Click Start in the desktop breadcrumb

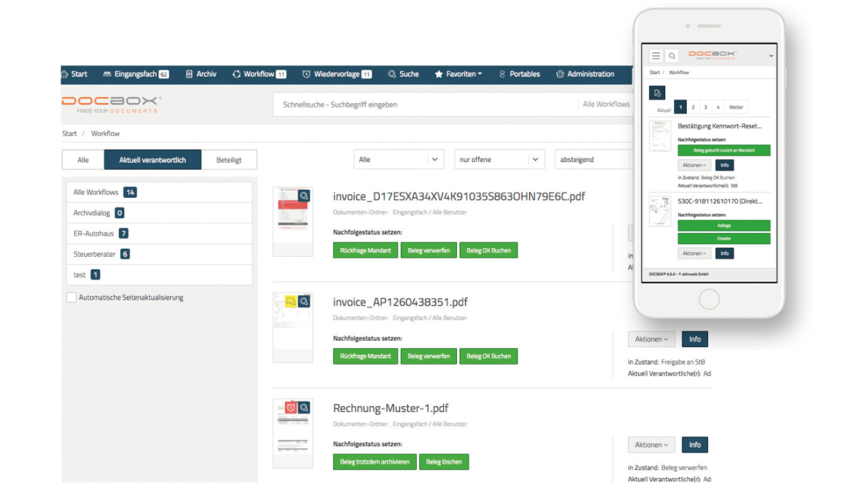pyautogui.click(x=69, y=134)
